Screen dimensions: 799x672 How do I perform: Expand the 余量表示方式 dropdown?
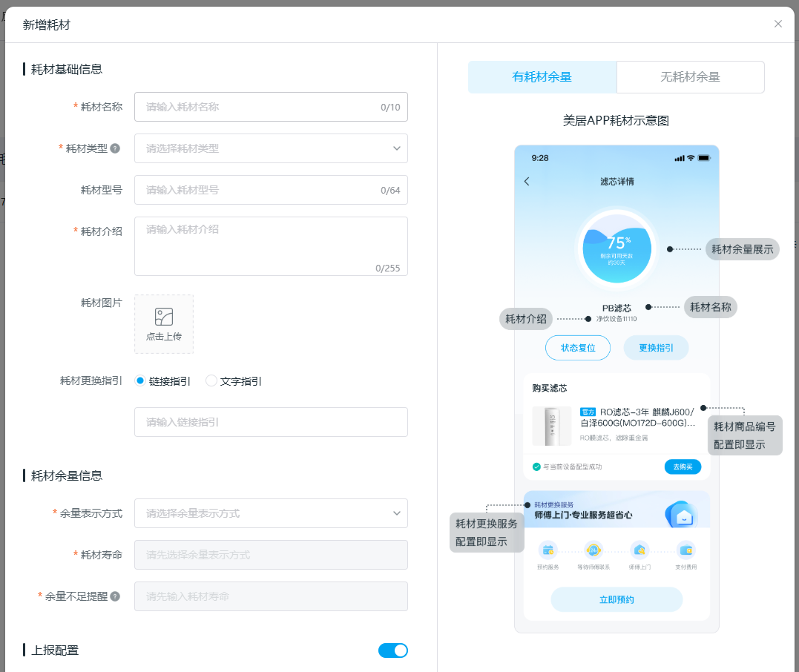271,513
